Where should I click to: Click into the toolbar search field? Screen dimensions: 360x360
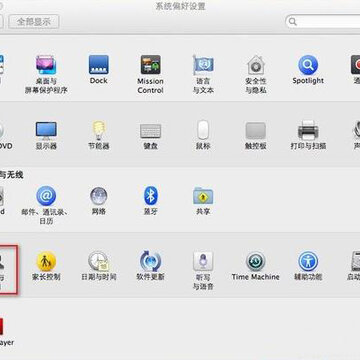[x=323, y=22]
